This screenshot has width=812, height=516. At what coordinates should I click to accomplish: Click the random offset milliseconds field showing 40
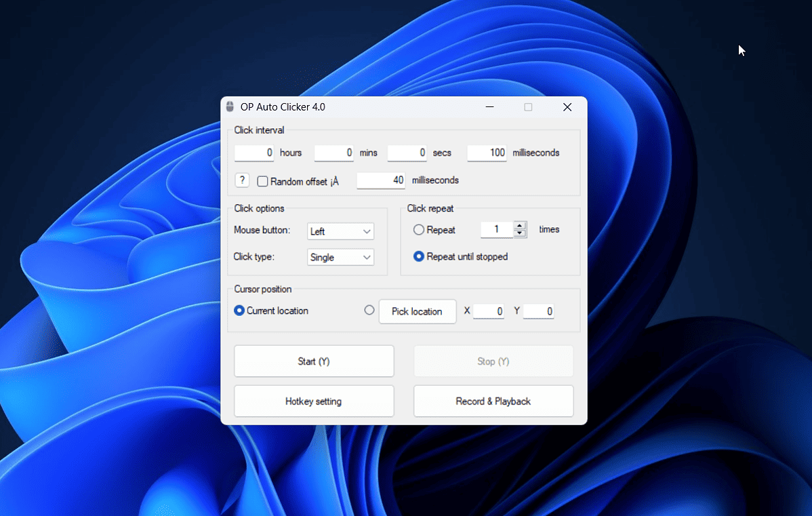point(380,180)
